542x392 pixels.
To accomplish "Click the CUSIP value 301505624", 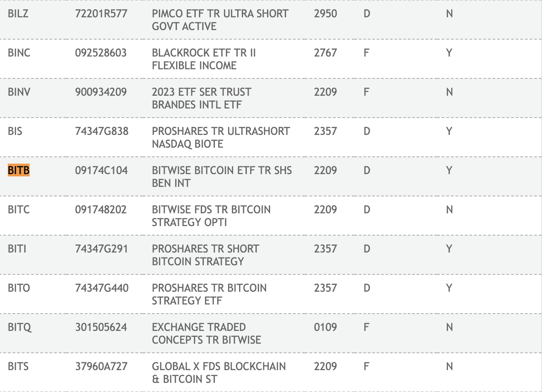I will click(101, 327).
